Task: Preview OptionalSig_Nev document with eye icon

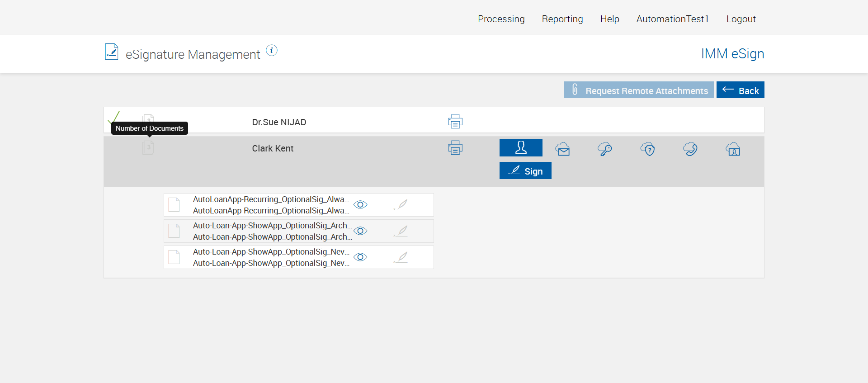Action: [360, 257]
